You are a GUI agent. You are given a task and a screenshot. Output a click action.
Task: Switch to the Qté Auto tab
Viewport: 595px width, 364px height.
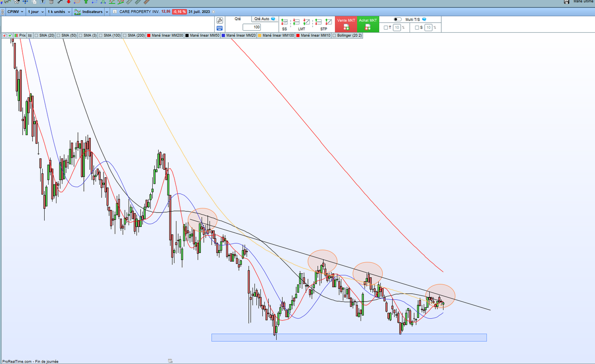pyautogui.click(x=266, y=19)
